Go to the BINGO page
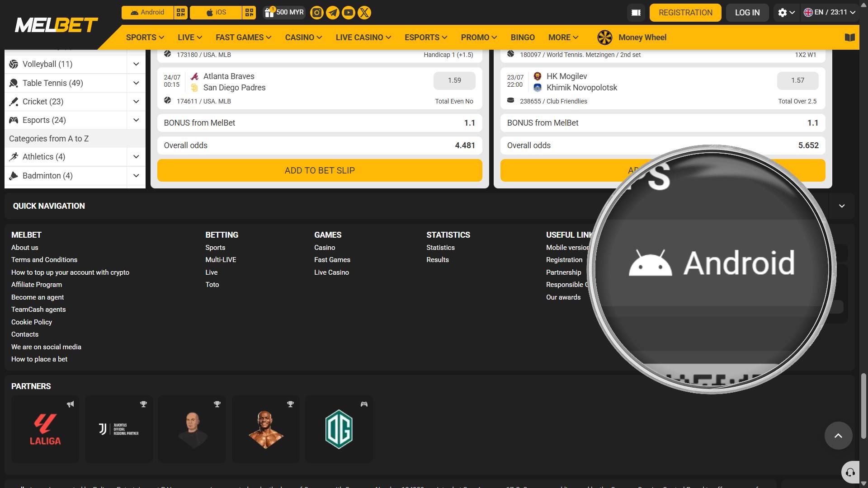This screenshot has width=868, height=488. (523, 38)
